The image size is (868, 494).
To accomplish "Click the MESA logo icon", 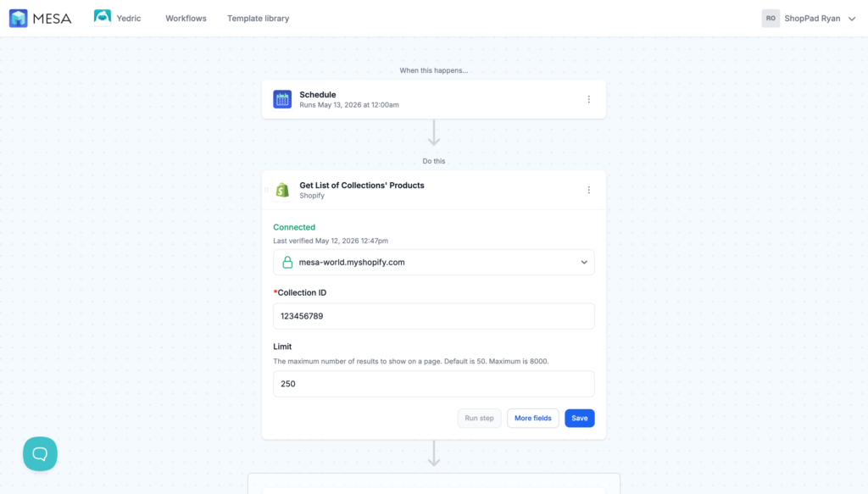I will (x=19, y=19).
